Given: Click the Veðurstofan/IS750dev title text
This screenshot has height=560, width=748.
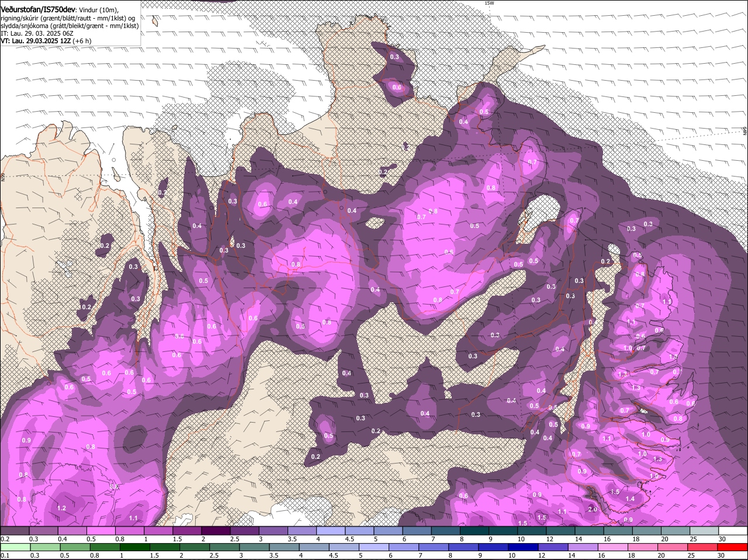Looking at the screenshot, I should (x=38, y=10).
